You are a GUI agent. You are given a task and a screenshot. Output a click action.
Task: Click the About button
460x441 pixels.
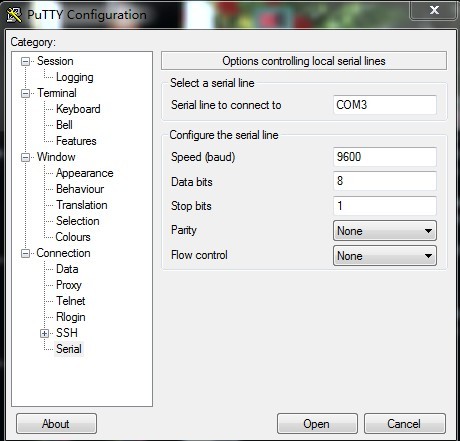coord(56,424)
